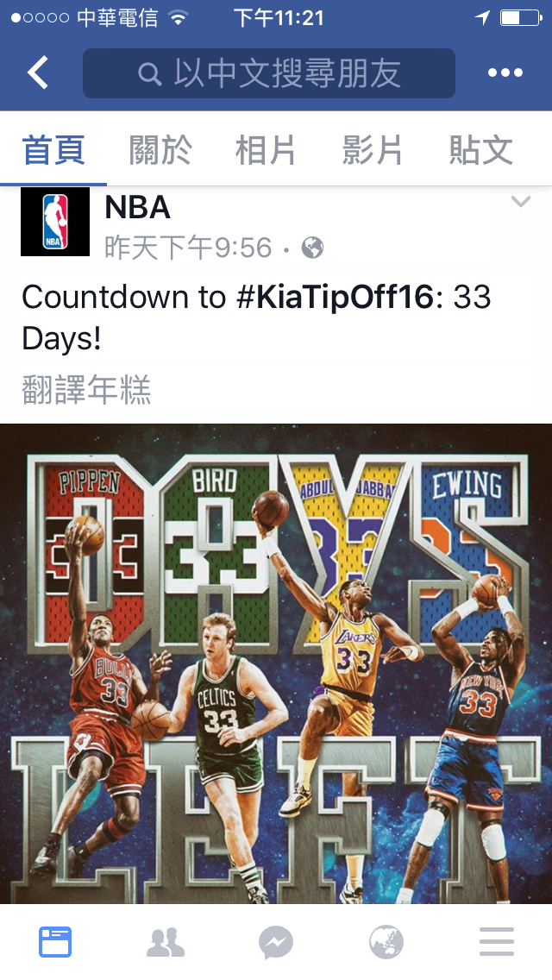Image resolution: width=552 pixels, height=980 pixels.
Task: Tap the public privacy globe icon
Action: tap(312, 248)
